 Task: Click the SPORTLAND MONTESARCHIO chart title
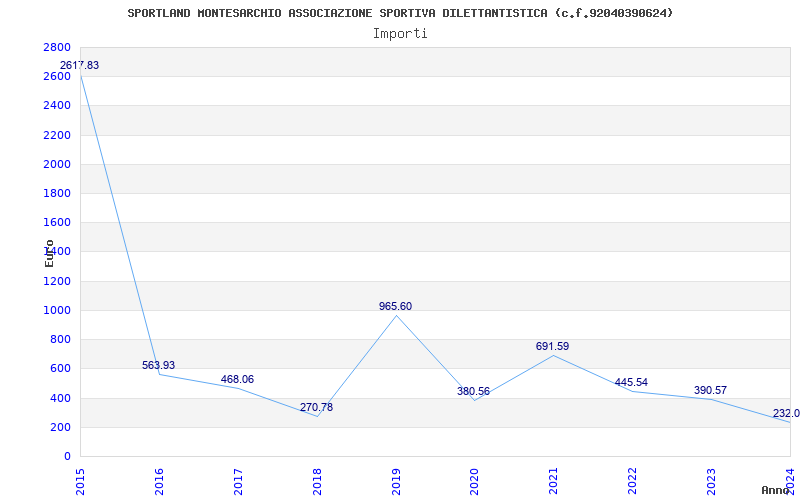[x=400, y=13]
